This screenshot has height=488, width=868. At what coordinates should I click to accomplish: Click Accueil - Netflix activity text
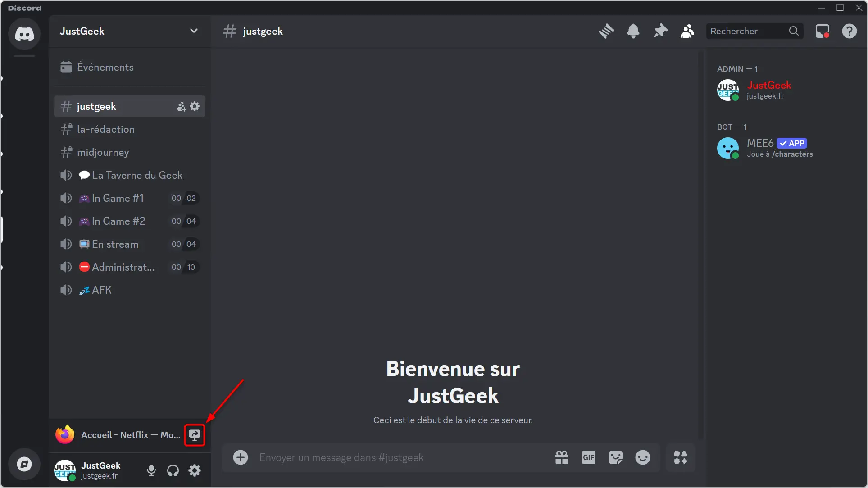(x=131, y=435)
